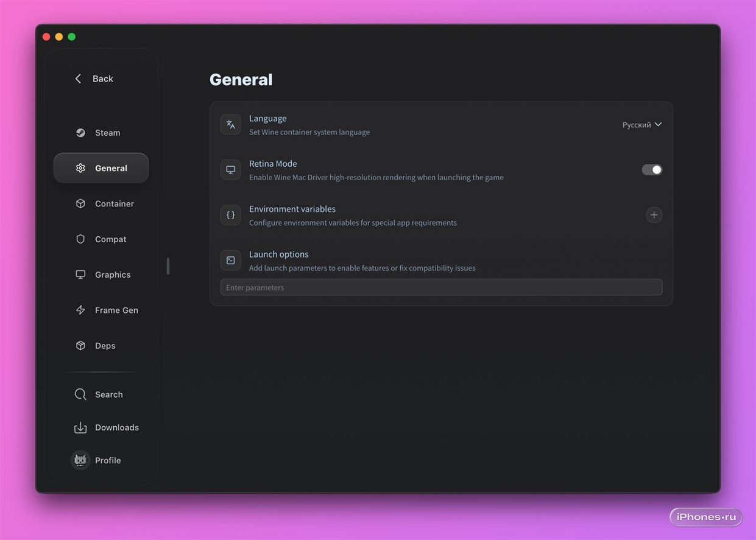
Task: Click 'Enable Wine Mac Driver high-resolution rendering' description
Action: (x=376, y=178)
